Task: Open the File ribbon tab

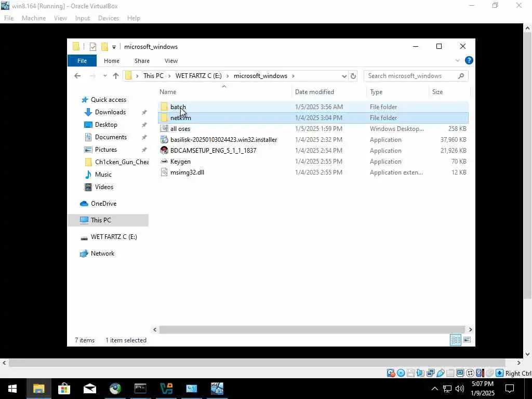Action: [82, 61]
